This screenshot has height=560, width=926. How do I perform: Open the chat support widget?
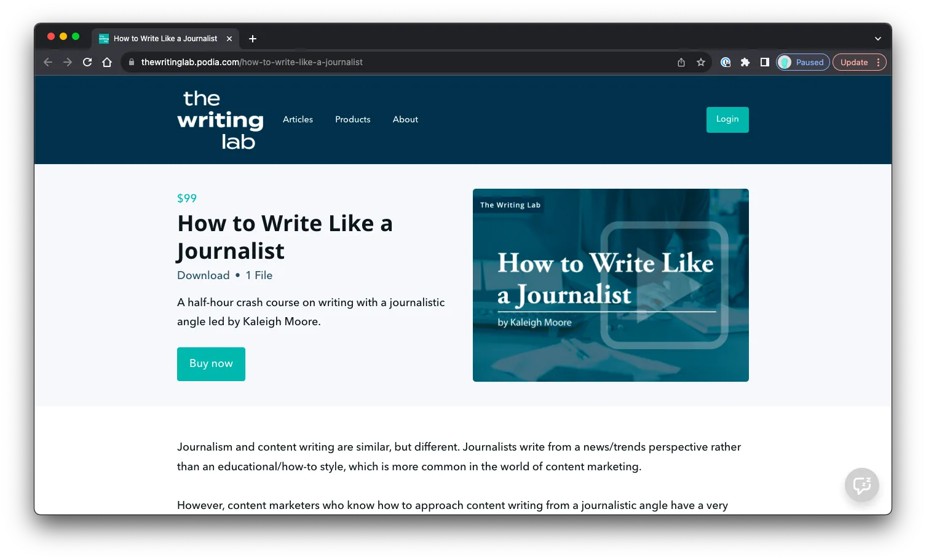(x=862, y=486)
